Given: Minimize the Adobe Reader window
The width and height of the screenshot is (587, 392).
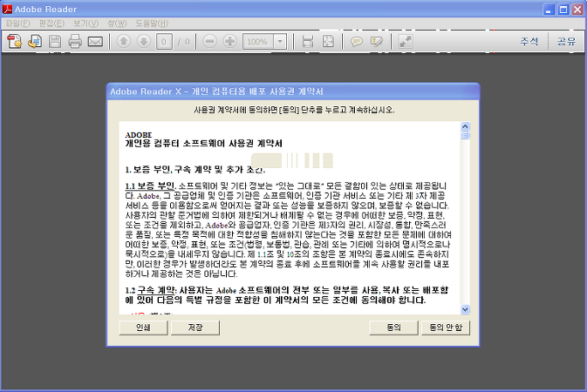Looking at the screenshot, I should point(549,10).
